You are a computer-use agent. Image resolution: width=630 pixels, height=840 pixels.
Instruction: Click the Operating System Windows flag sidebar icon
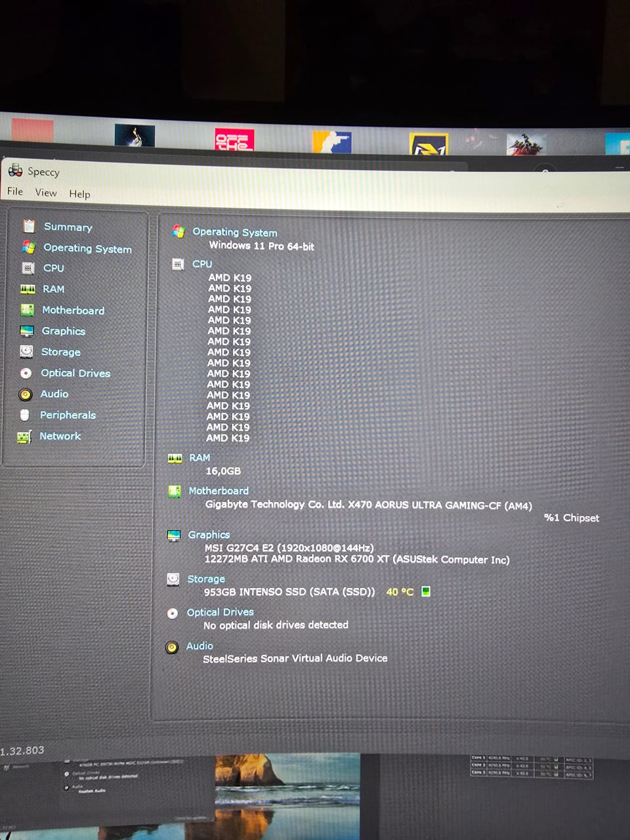point(28,247)
